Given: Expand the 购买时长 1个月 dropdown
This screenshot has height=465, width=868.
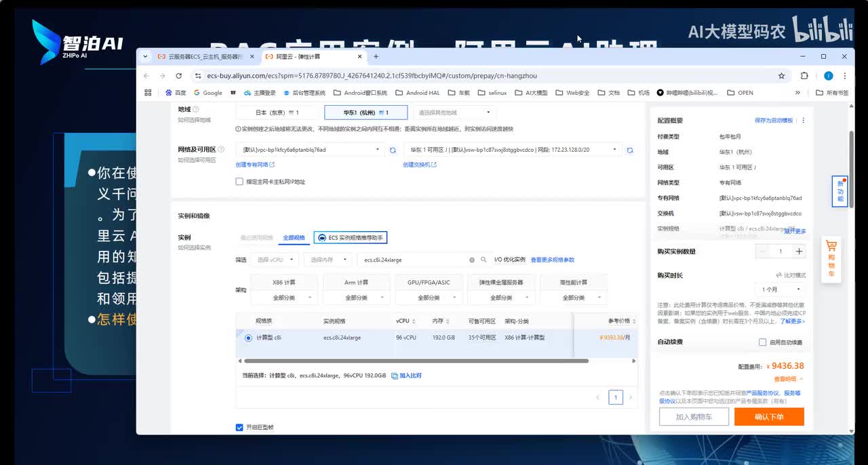Looking at the screenshot, I should click(779, 290).
